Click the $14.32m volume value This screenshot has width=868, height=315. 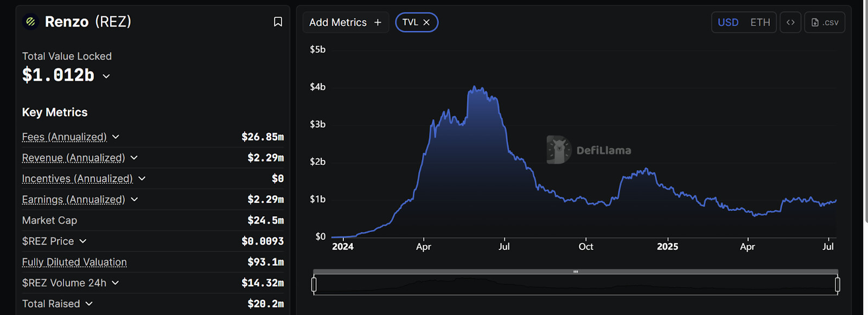pos(263,283)
